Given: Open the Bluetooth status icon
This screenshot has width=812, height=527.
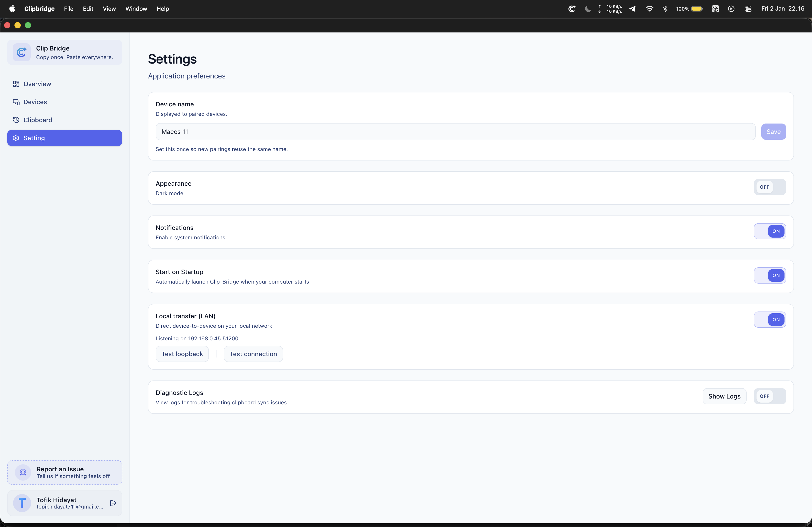Looking at the screenshot, I should coord(665,9).
